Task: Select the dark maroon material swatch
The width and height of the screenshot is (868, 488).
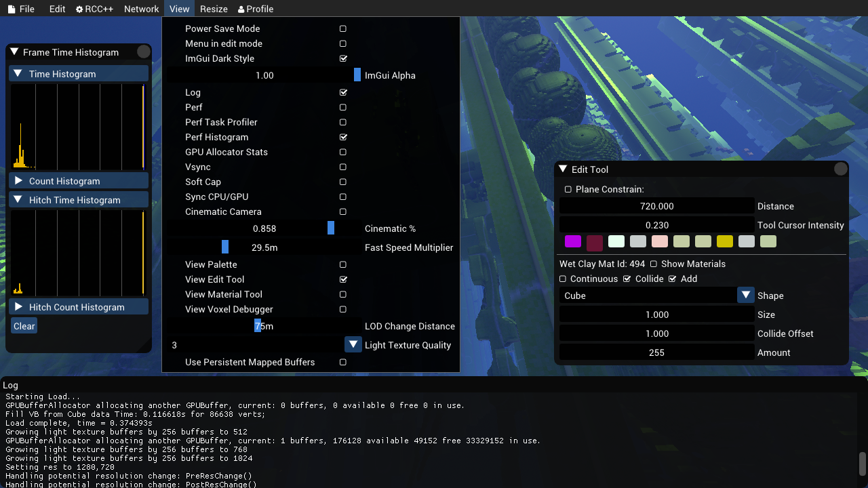Action: click(x=595, y=243)
